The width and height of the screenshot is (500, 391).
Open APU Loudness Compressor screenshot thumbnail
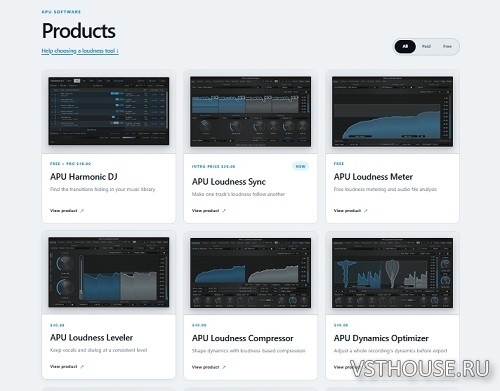pyautogui.click(x=251, y=273)
